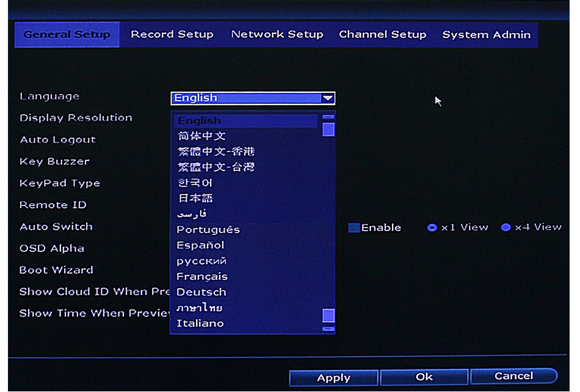Image resolution: width=580 pixels, height=392 pixels.
Task: Select x1 View radio button
Action: (432, 228)
